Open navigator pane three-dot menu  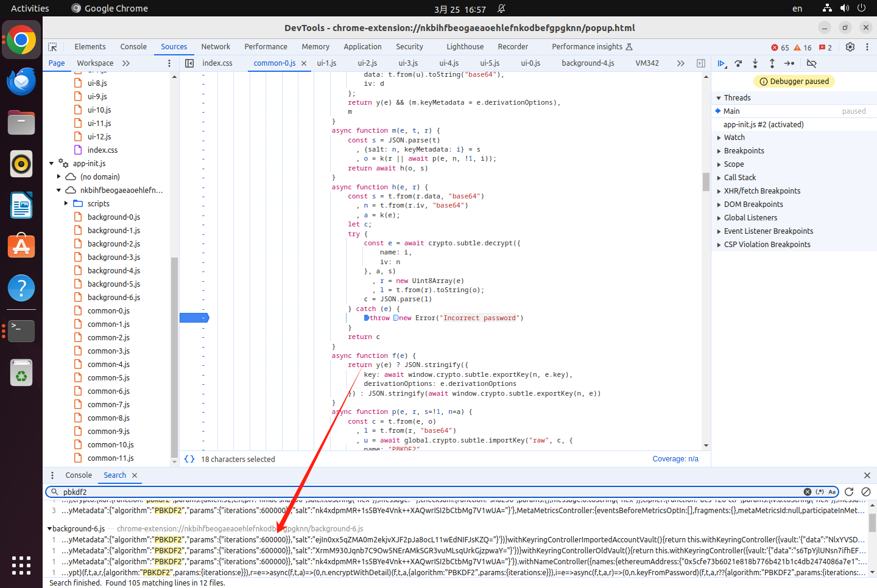pyautogui.click(x=169, y=63)
